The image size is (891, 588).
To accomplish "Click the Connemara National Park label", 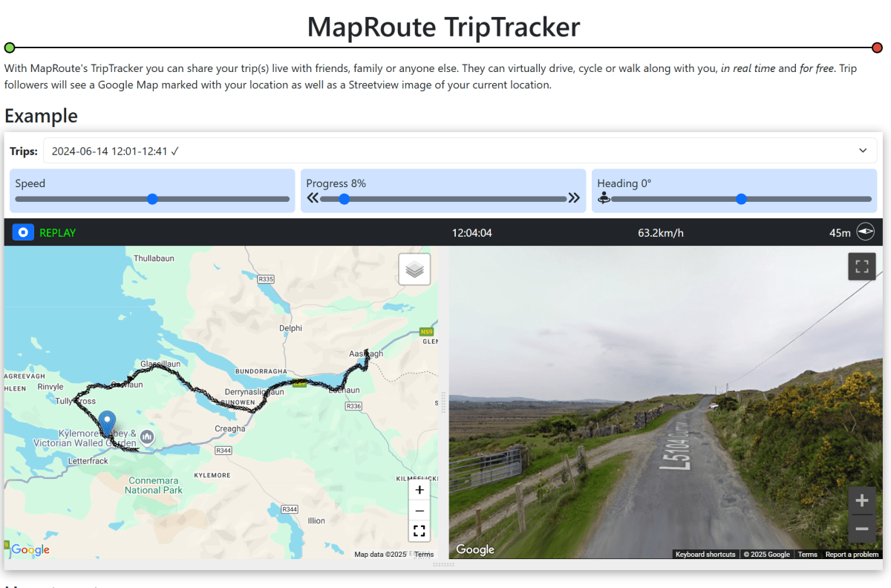I will (154, 485).
